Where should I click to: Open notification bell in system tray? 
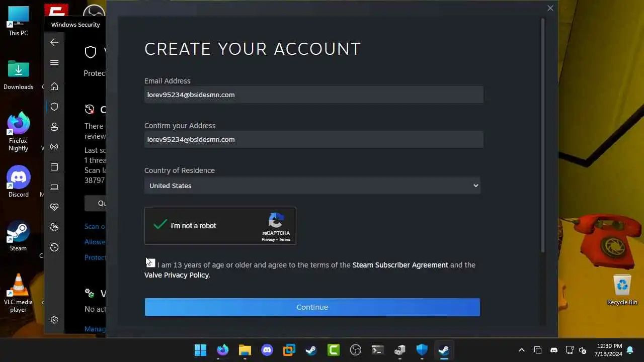point(630,350)
